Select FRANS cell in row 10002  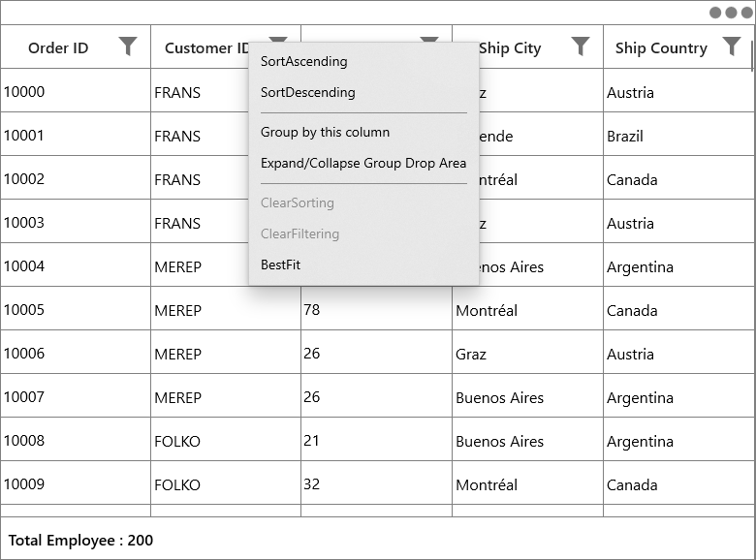point(200,177)
